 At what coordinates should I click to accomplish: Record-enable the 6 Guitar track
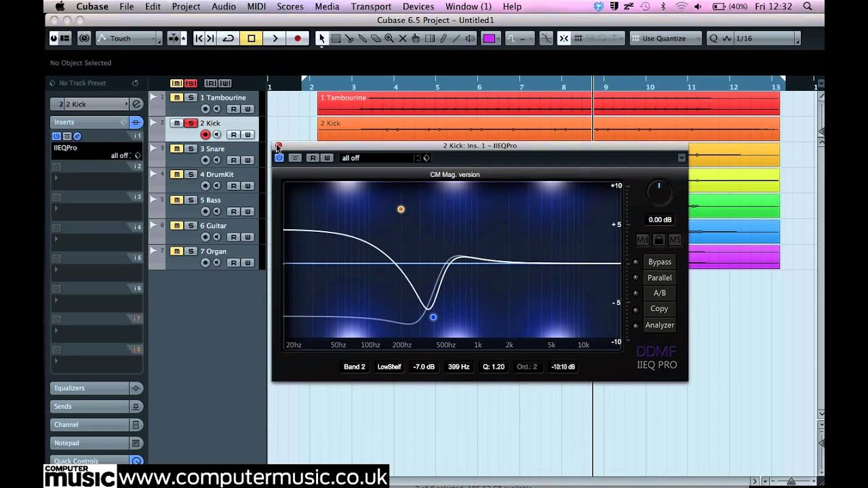tap(205, 237)
